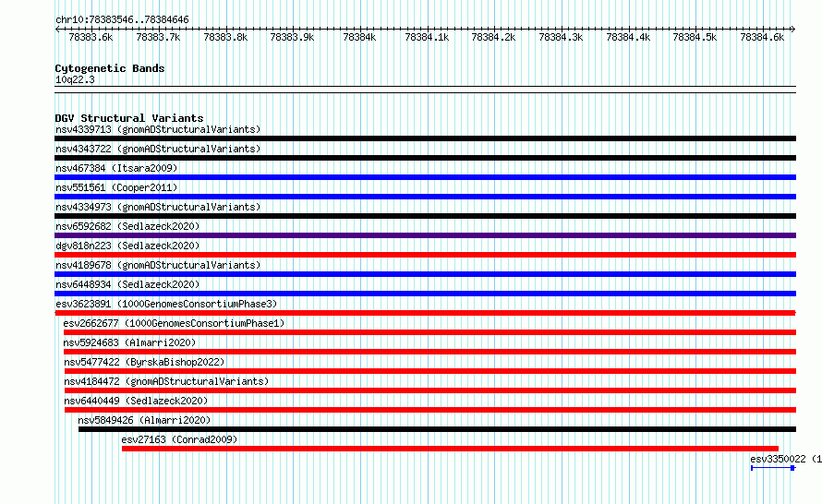Click the chr10:78383546..78384646 coordinates text

122,20
